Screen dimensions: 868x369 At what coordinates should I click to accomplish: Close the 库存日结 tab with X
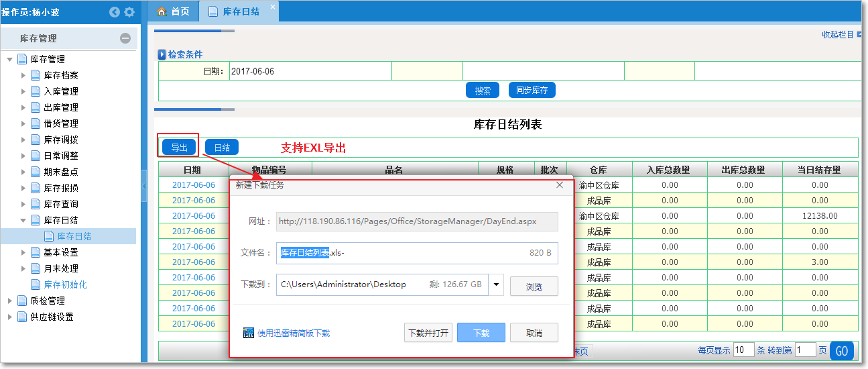(272, 7)
